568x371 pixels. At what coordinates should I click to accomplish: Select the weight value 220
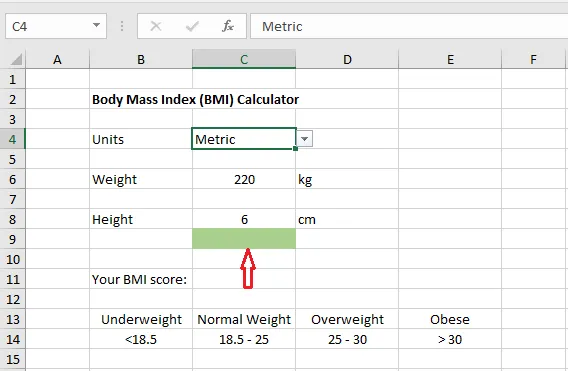(244, 179)
